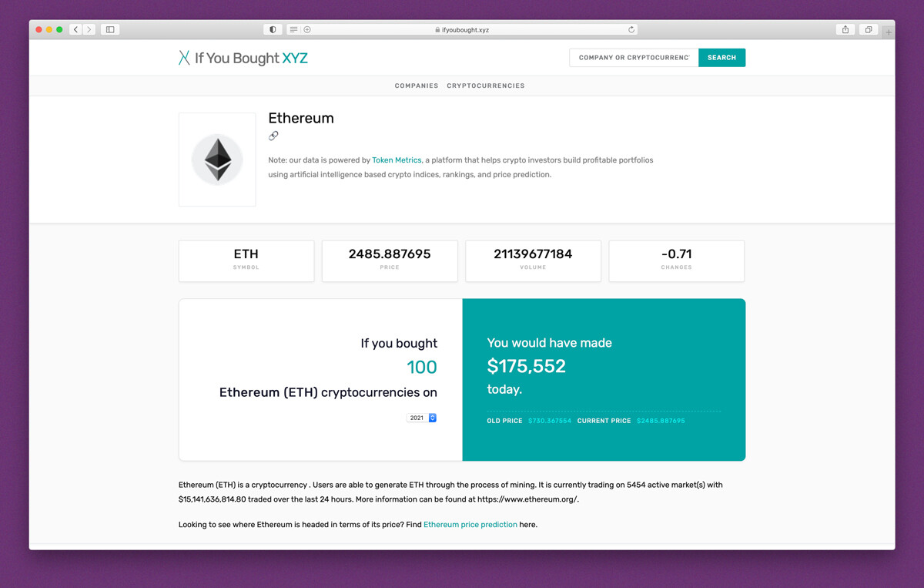Open the Safari share menu
Viewport: 924px width, 588px height.
[845, 30]
